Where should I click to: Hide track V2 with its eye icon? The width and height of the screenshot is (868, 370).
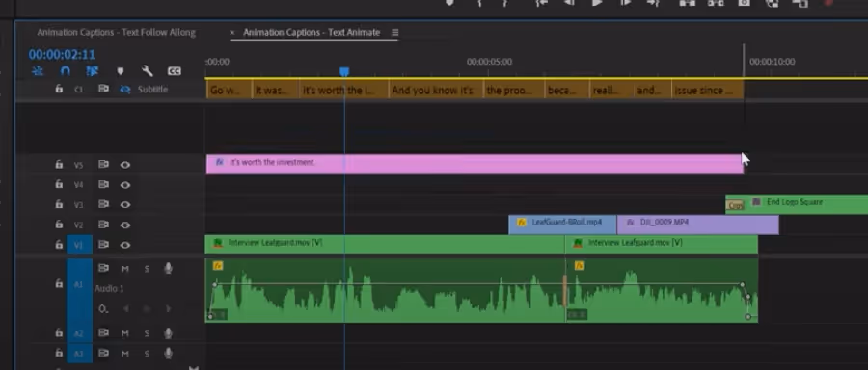point(125,225)
